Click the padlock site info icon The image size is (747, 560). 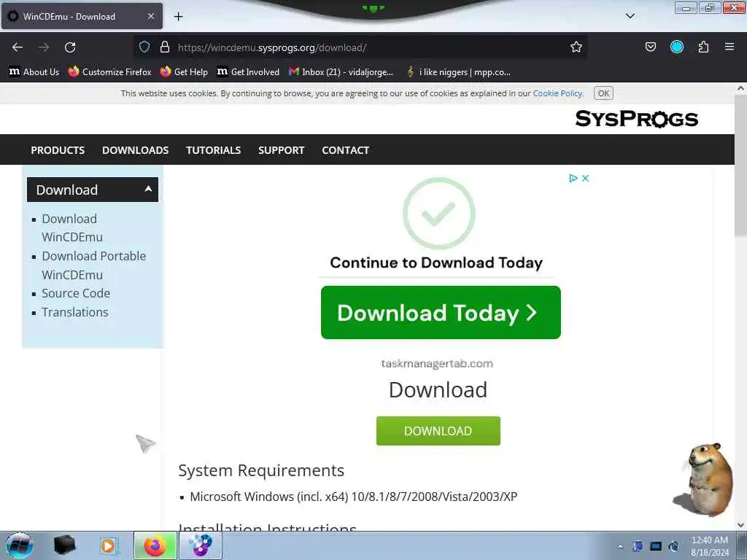pos(165,47)
